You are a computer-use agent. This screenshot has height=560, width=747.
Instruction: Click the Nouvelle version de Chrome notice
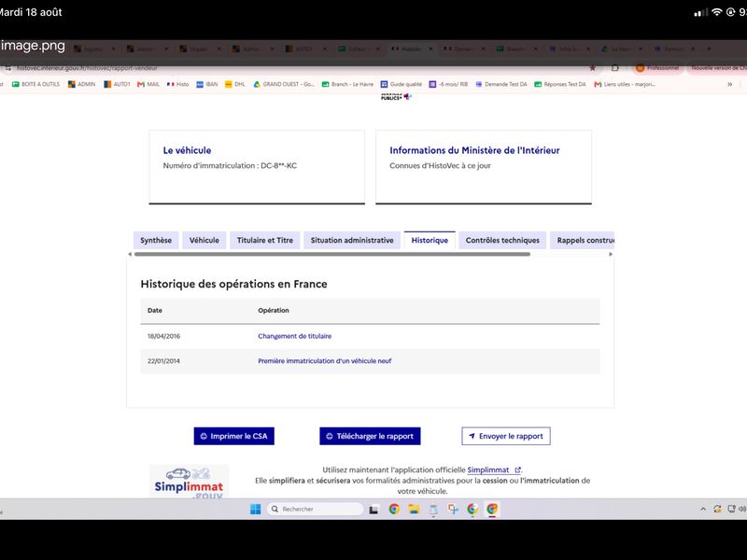coord(717,68)
